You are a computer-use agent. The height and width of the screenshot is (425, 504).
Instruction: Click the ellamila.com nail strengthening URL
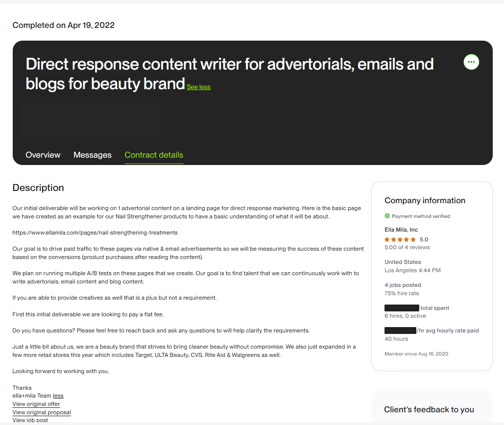point(95,233)
